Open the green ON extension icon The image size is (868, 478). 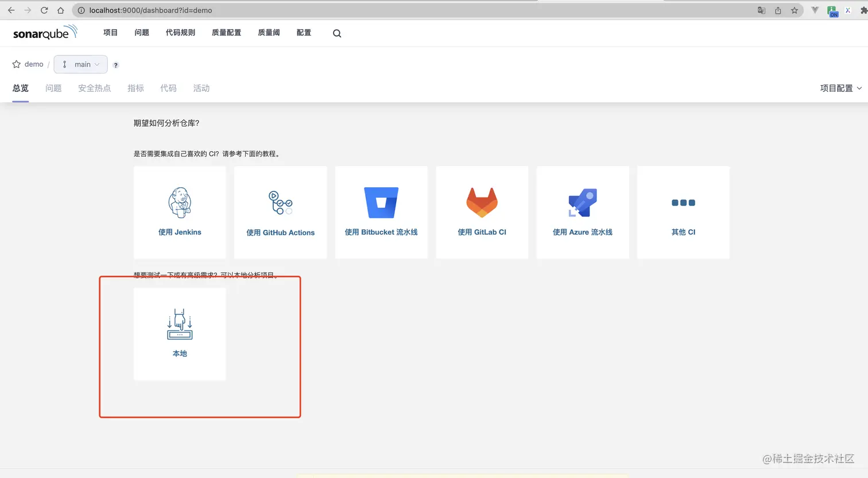pyautogui.click(x=832, y=11)
